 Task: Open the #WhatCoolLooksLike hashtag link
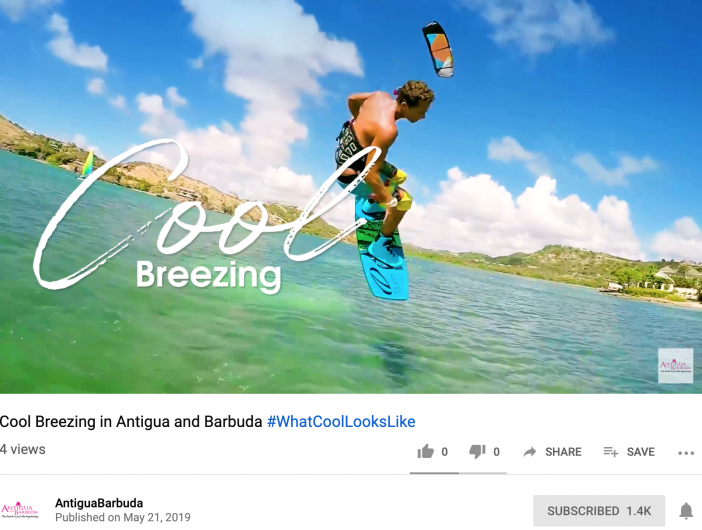pyautogui.click(x=341, y=422)
